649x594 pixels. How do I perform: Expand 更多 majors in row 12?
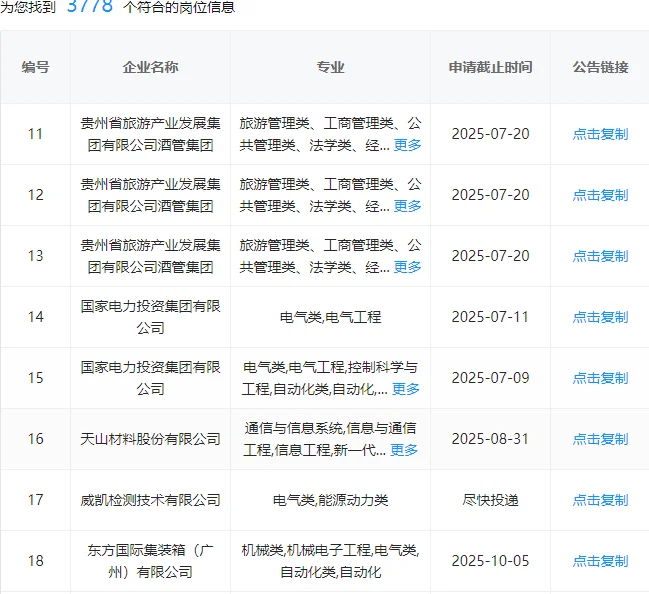(x=407, y=206)
